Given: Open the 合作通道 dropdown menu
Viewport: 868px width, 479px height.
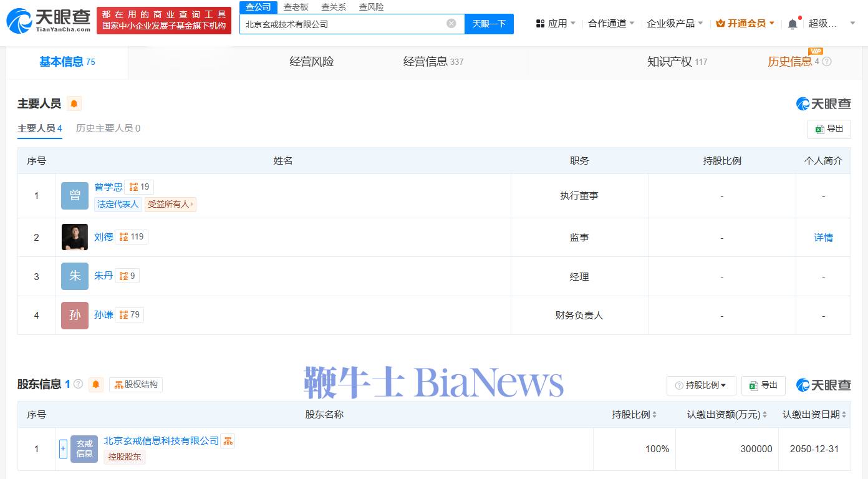Looking at the screenshot, I should click(611, 24).
